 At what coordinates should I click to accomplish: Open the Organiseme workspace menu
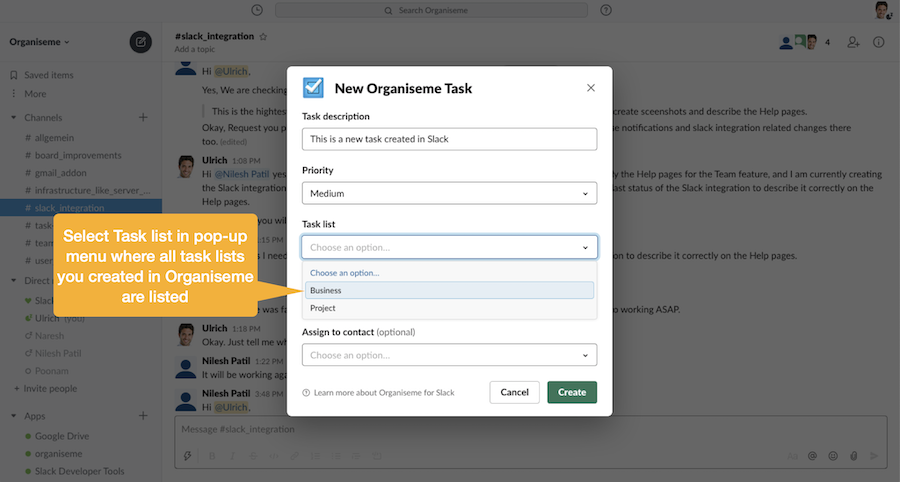[x=40, y=42]
